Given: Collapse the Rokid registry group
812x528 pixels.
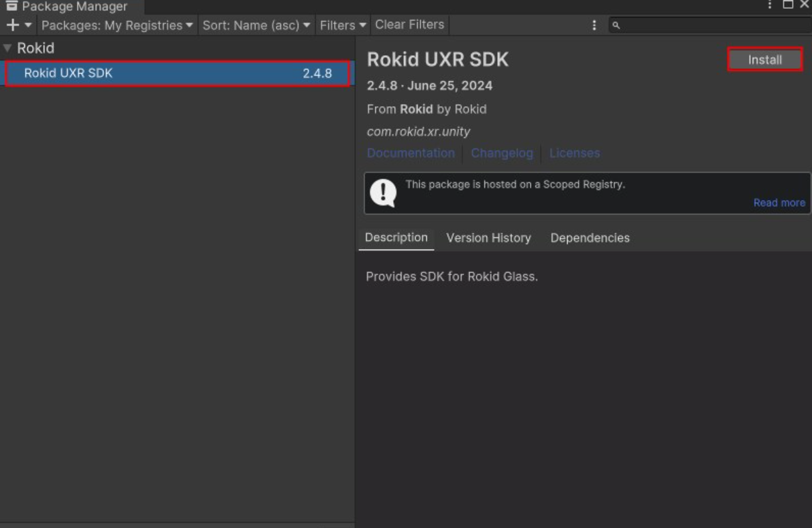Looking at the screenshot, I should click(x=7, y=48).
